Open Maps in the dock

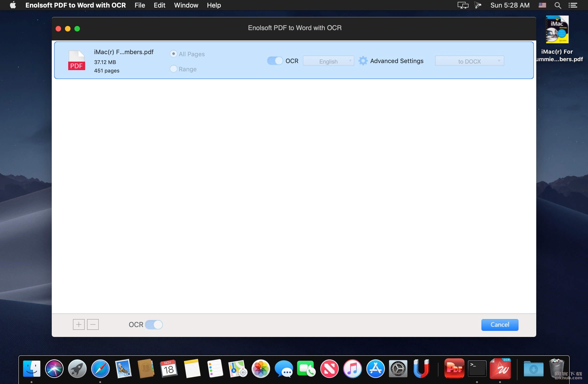[238, 369]
